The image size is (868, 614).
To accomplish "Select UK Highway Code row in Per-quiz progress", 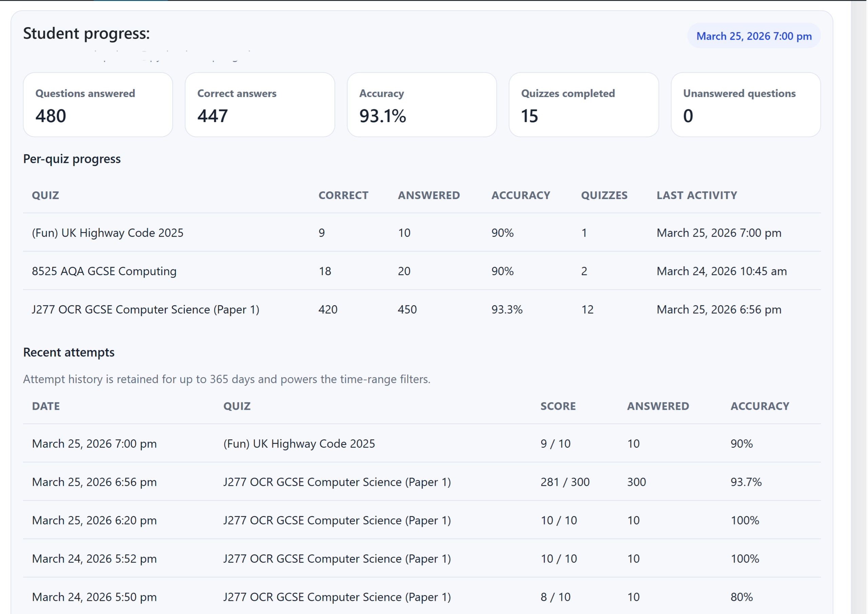I will click(107, 233).
